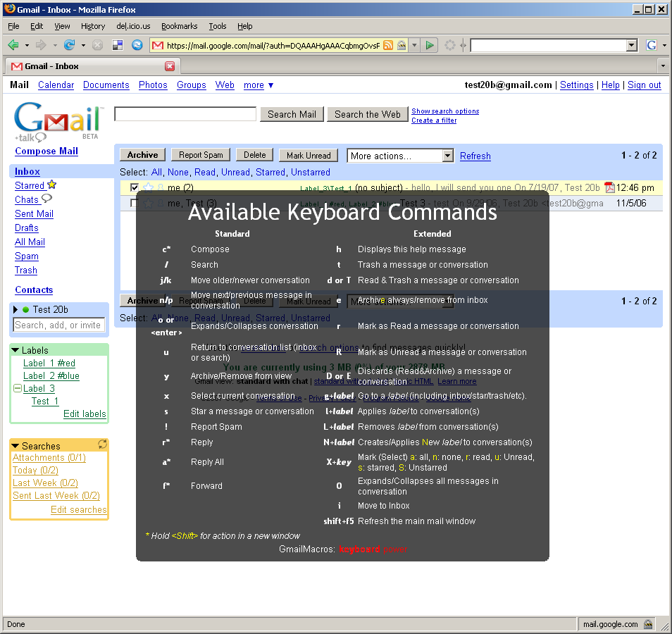Click the Report Spam button

pyautogui.click(x=201, y=155)
